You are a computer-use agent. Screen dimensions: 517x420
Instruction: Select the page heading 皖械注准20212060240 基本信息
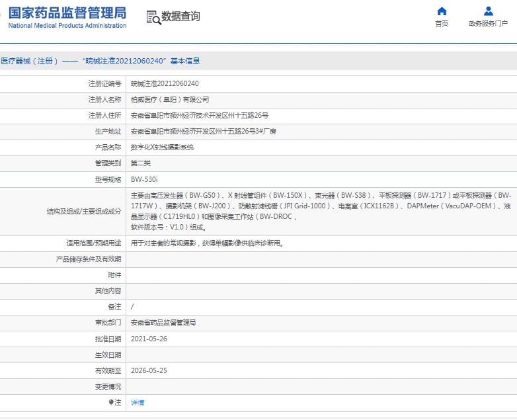(141, 61)
